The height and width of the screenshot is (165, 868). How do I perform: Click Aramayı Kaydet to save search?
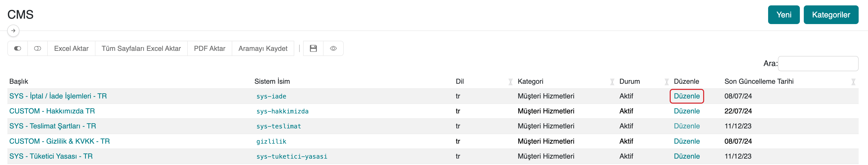click(263, 48)
